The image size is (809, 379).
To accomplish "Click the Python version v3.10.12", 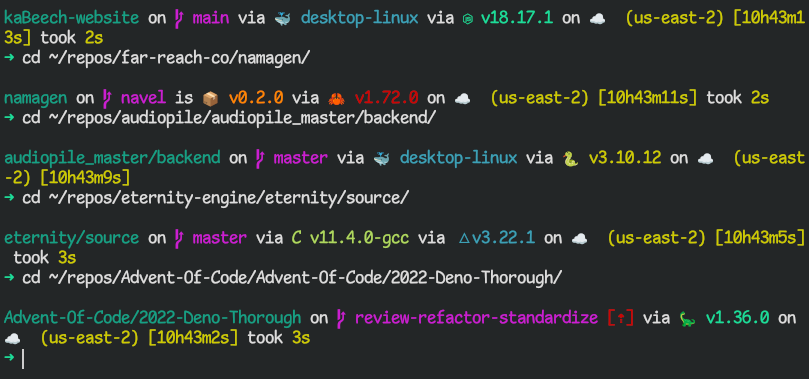I will coord(625,158).
